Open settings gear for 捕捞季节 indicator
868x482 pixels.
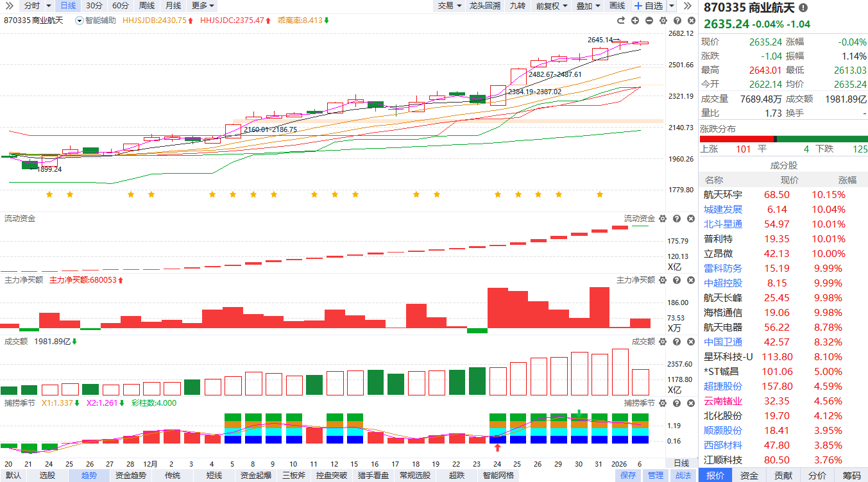point(663,403)
